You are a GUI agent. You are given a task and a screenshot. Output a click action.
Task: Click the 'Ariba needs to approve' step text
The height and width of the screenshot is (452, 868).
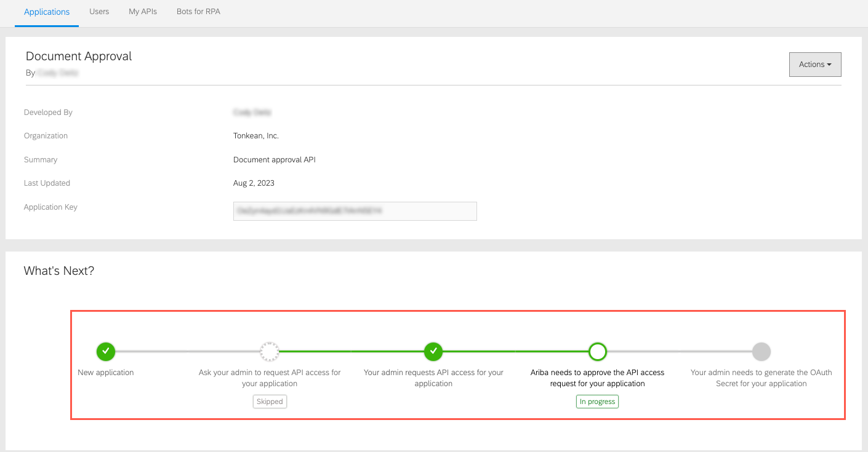597,378
